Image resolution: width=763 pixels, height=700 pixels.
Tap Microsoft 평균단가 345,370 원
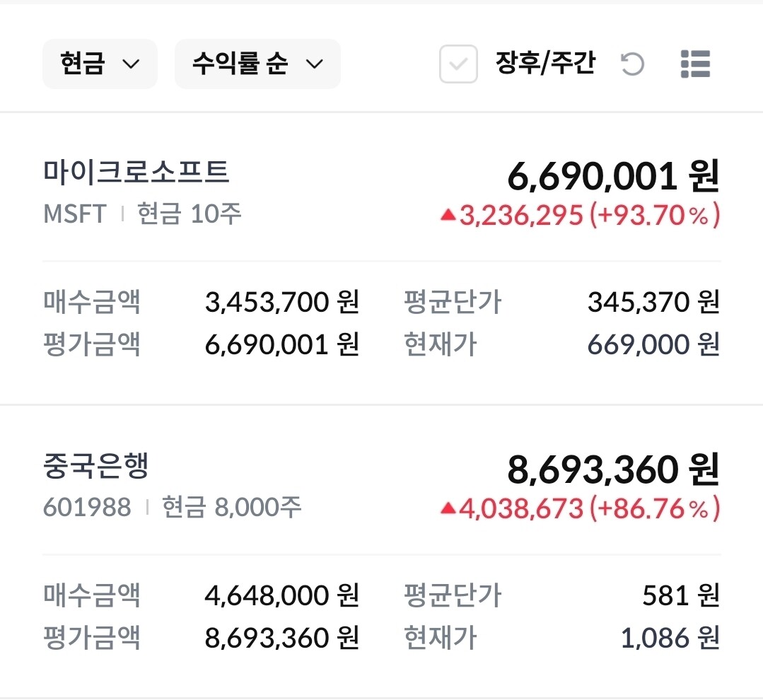coord(653,303)
